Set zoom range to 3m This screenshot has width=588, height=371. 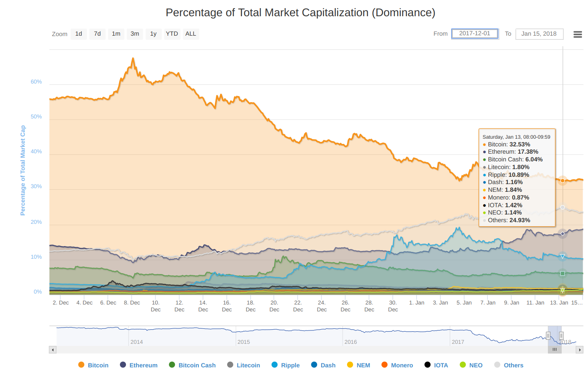[x=135, y=34]
